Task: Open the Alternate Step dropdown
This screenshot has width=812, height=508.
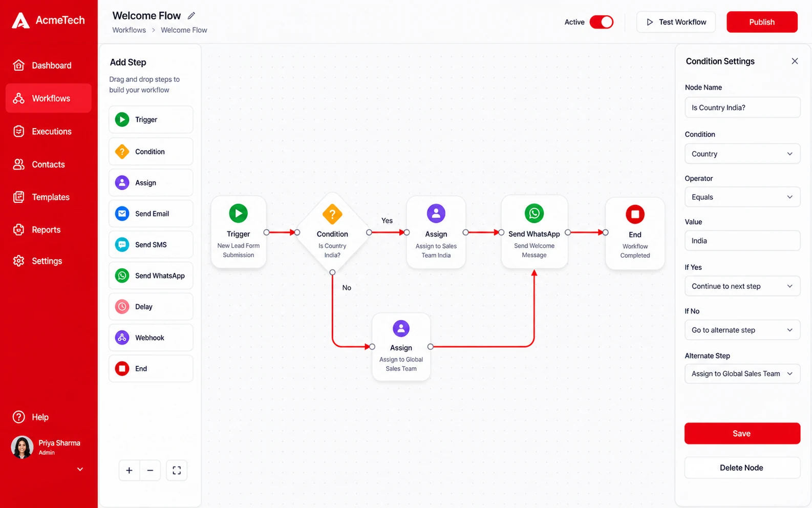Action: (742, 373)
